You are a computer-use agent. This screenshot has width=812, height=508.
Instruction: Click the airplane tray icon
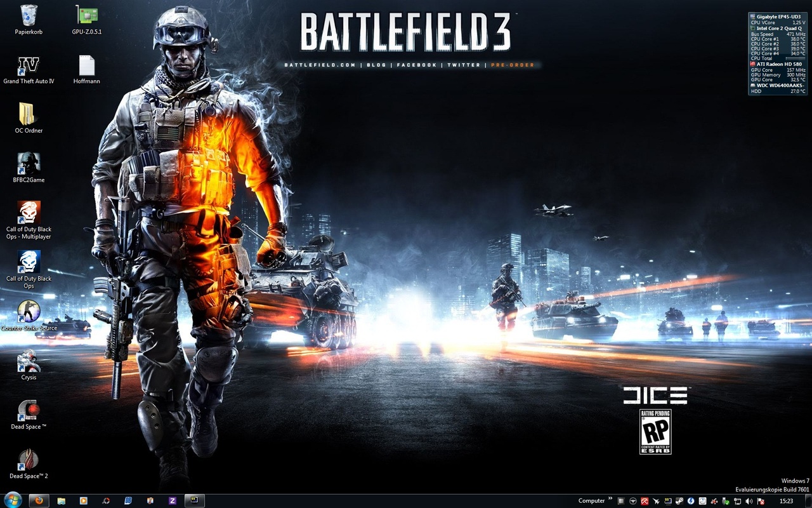pyautogui.click(x=656, y=501)
